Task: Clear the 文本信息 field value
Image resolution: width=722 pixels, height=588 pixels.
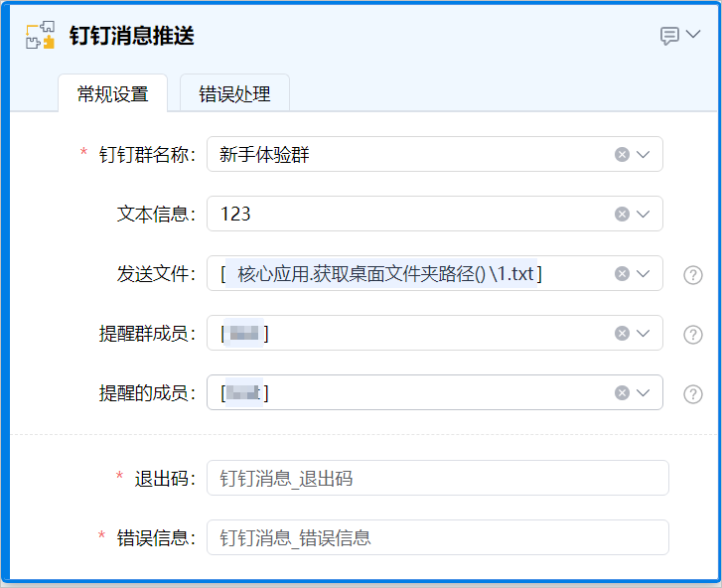Action: point(622,214)
